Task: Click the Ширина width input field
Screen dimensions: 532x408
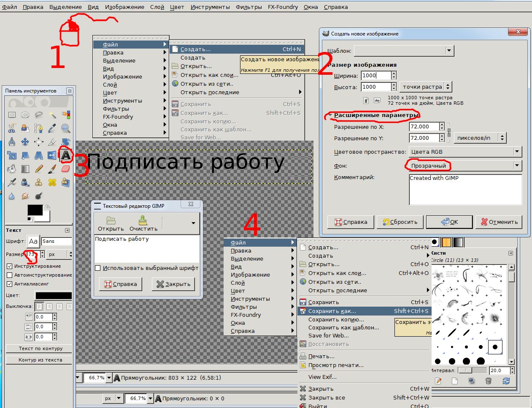Action: coord(376,75)
